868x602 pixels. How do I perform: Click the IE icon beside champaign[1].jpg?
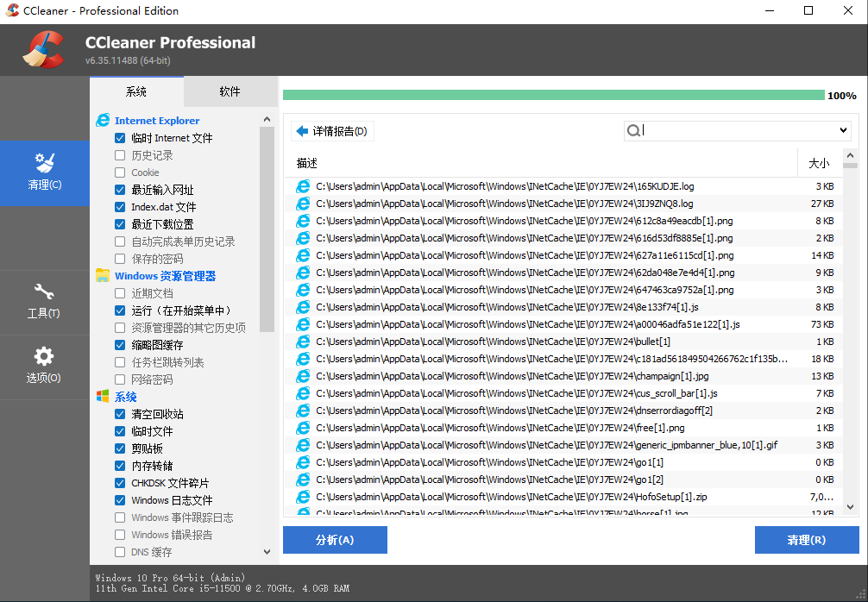coord(303,376)
